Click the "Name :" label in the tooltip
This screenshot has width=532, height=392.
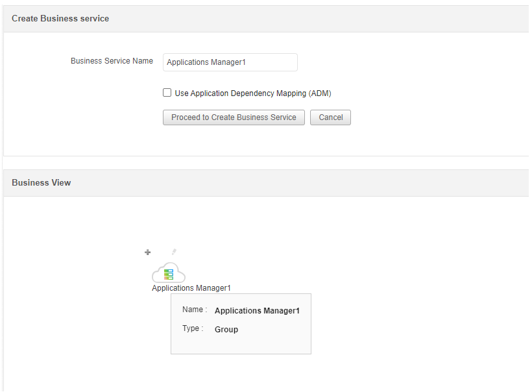[x=195, y=310]
